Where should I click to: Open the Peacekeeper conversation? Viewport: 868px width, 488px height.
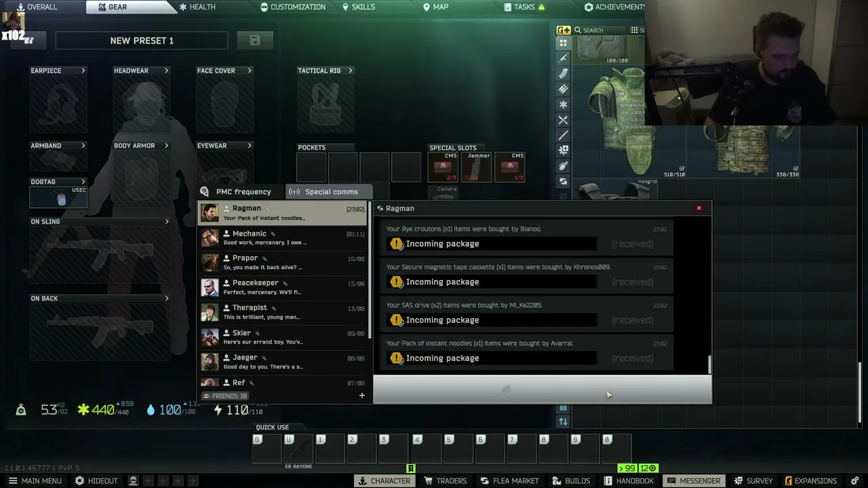283,287
